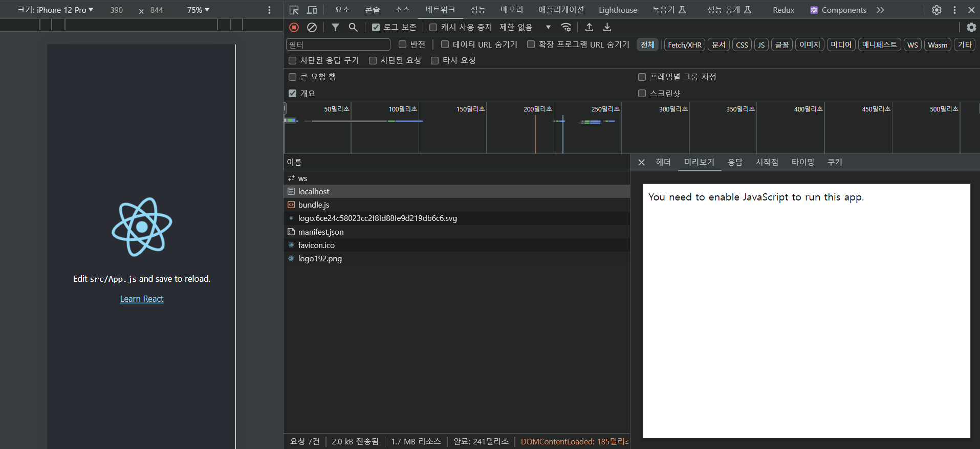The image size is (980, 449).
Task: Check 차단된 응답 쿠키 option
Action: coord(292,60)
